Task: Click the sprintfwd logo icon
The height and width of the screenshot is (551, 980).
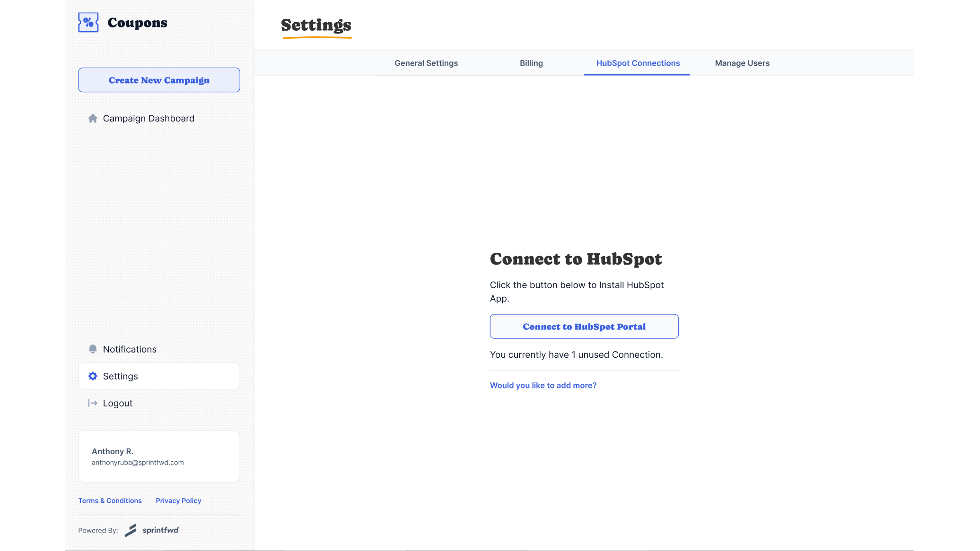Action: click(131, 530)
